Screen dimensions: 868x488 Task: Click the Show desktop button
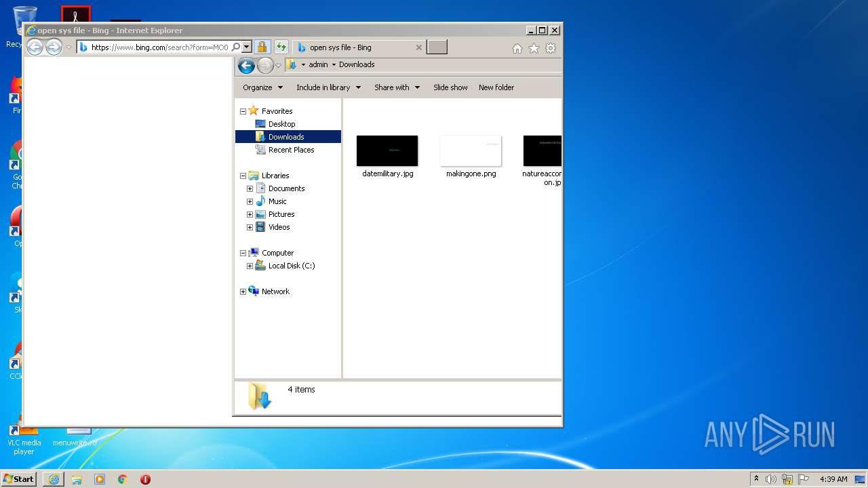coord(861,479)
